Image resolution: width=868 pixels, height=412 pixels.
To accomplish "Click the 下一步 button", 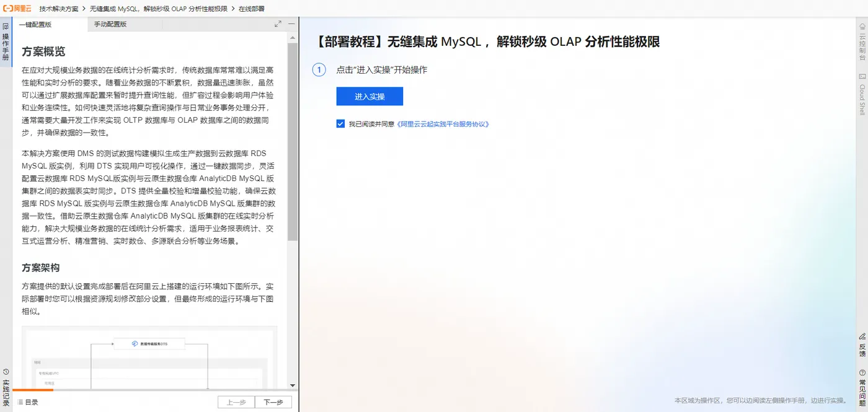I will point(273,402).
